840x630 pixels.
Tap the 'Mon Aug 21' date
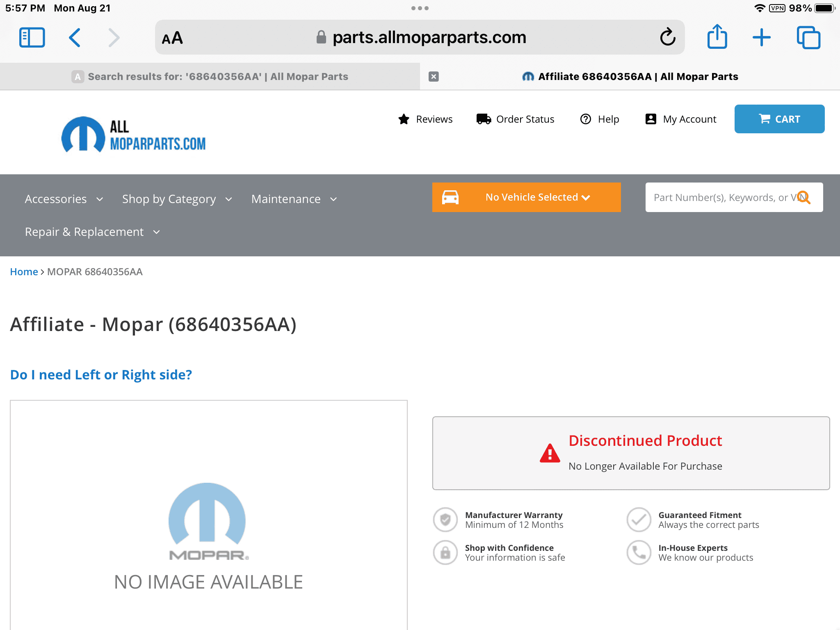coord(82,8)
